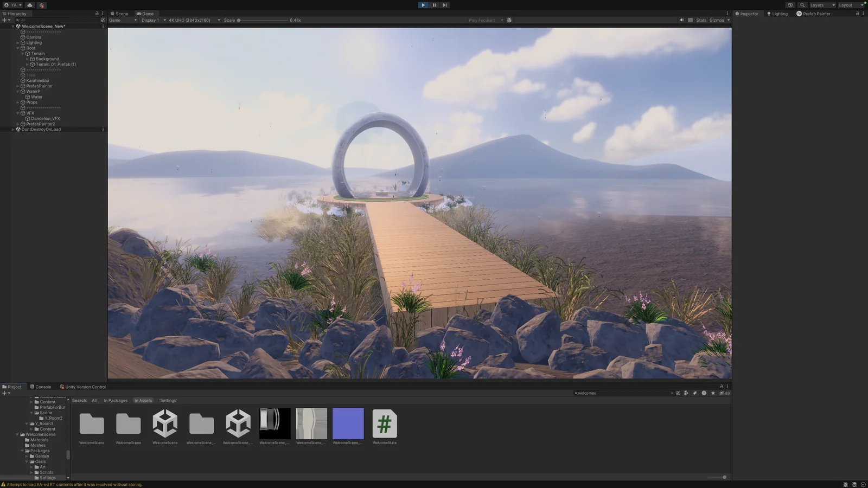Click the Project search field containing welcomes
The image size is (868, 488).
(623, 393)
